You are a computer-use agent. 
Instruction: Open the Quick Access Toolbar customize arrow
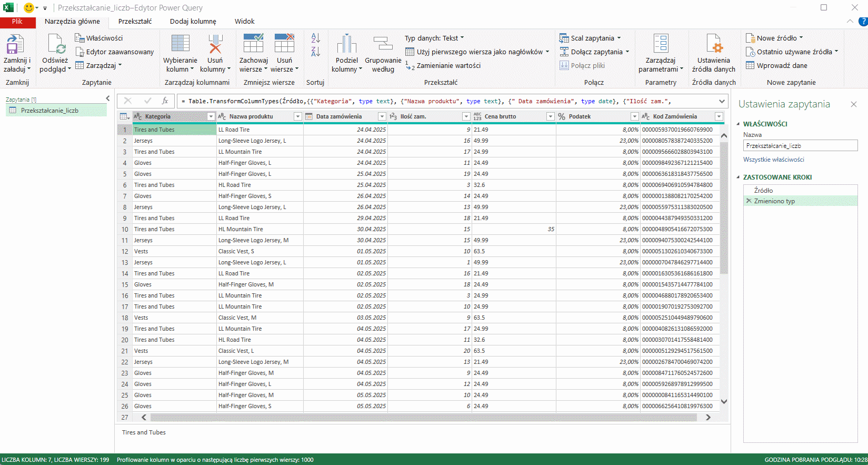(x=45, y=8)
